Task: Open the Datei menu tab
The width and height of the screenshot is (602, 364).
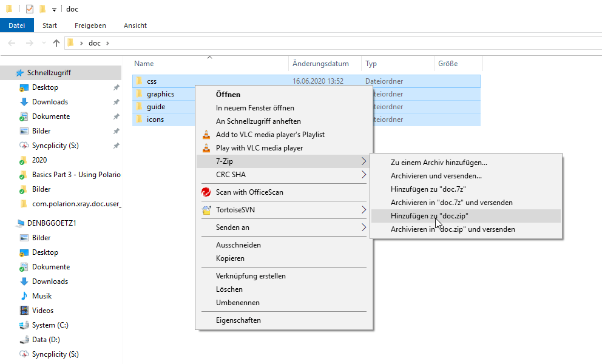Action: click(17, 25)
